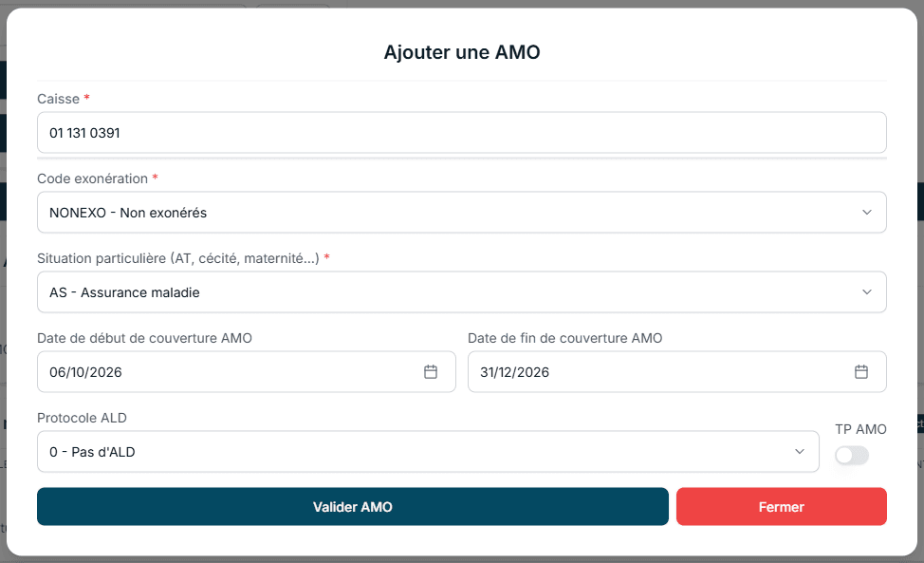Screen dimensions: 924x563
Task: Click Date de début de couverture AMO label
Action: pyautogui.click(x=144, y=338)
